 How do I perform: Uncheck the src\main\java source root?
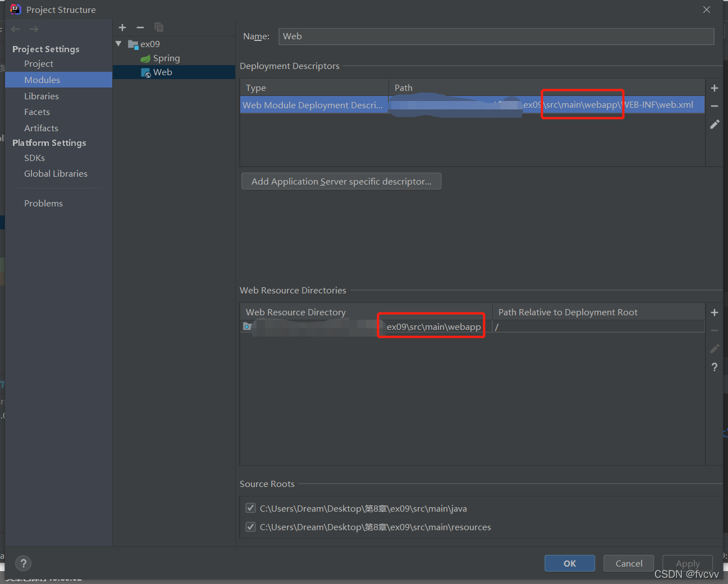coord(251,508)
